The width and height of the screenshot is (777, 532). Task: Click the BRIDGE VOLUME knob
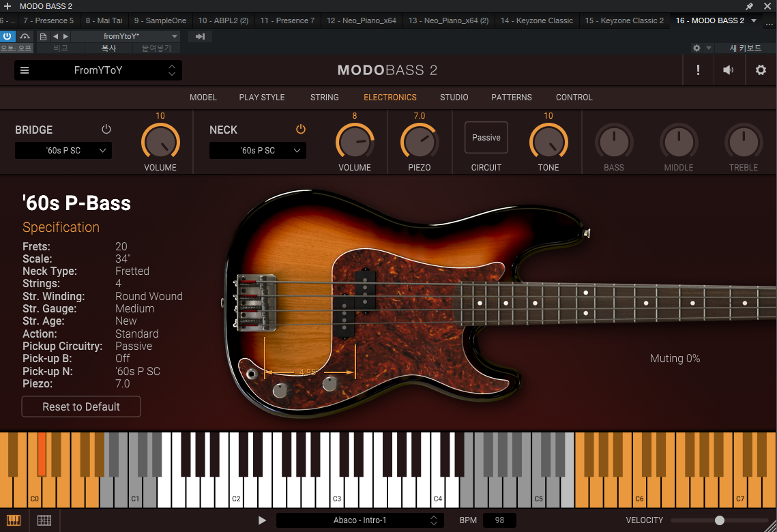pyautogui.click(x=160, y=142)
